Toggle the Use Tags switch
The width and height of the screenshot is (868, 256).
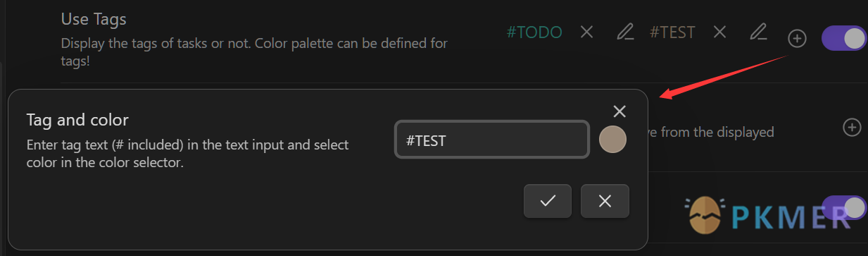coord(844,38)
